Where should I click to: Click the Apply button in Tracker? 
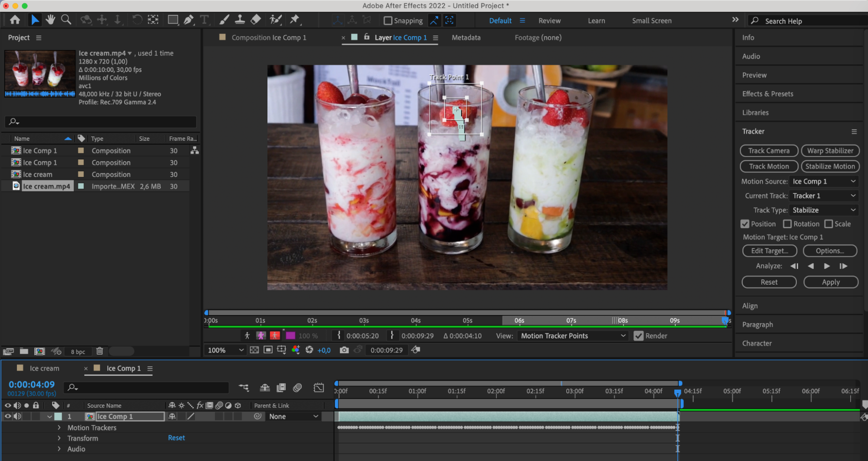[831, 282]
